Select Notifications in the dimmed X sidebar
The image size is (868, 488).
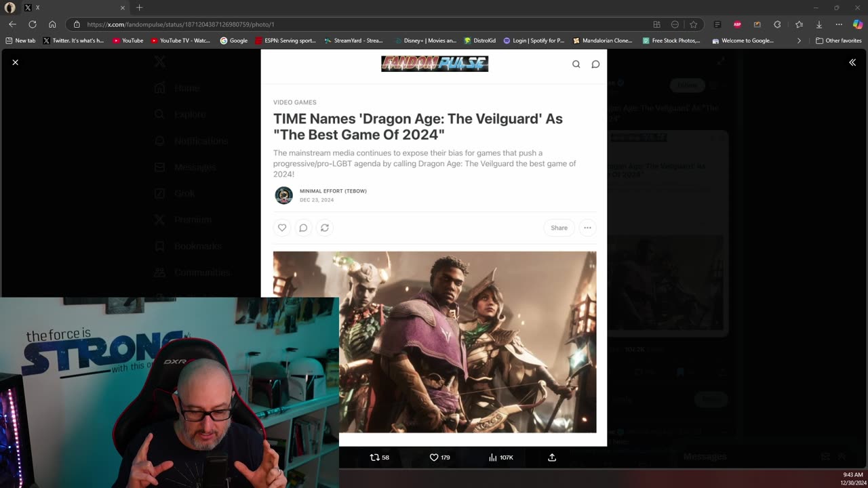191,141
